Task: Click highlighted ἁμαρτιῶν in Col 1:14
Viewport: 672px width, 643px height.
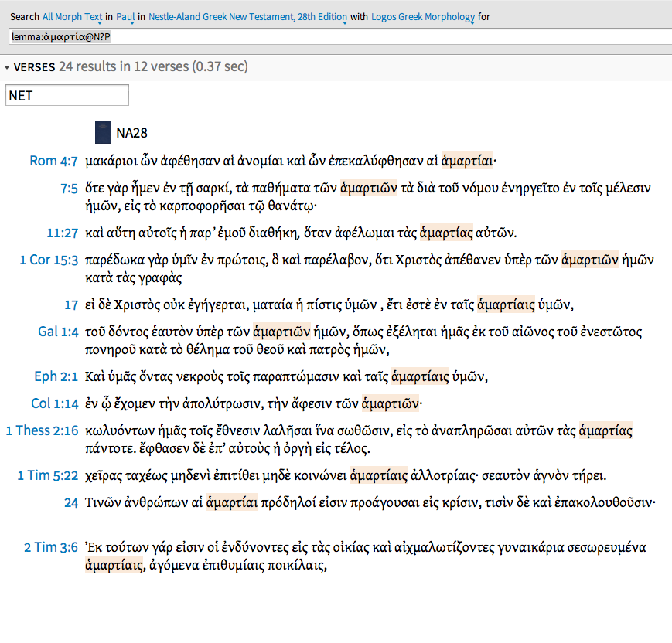Action: (x=391, y=403)
